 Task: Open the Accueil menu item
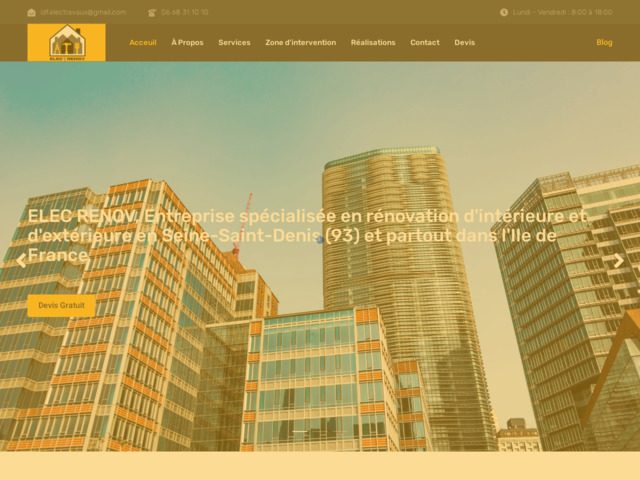pos(143,42)
